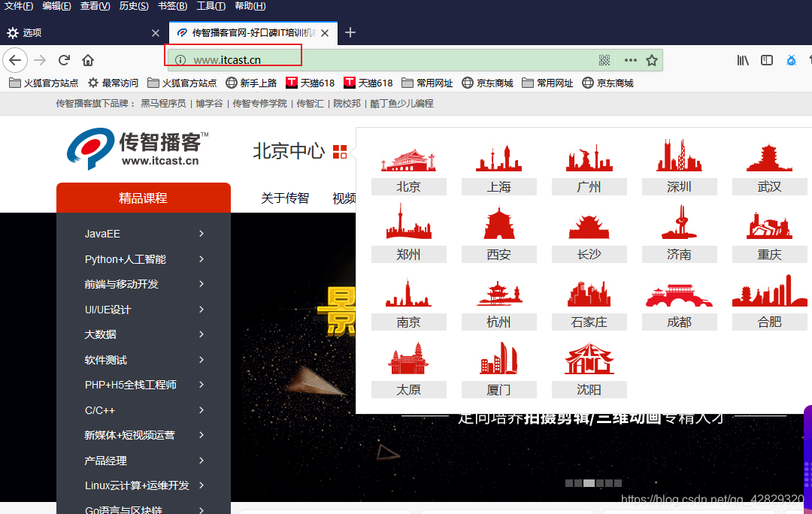This screenshot has width=812, height=514.
Task: Select the Shenzhen skyline icon
Action: [679, 155]
